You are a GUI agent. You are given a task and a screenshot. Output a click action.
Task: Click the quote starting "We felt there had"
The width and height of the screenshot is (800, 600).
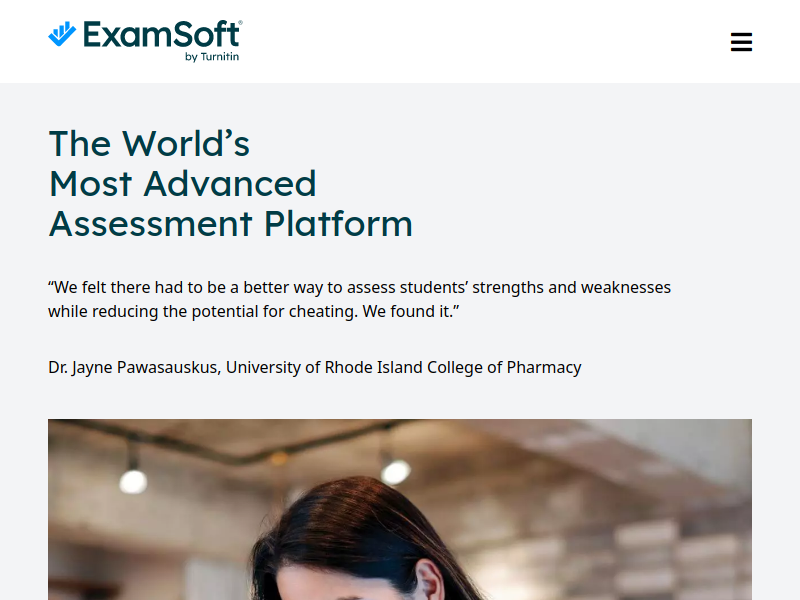click(x=359, y=299)
